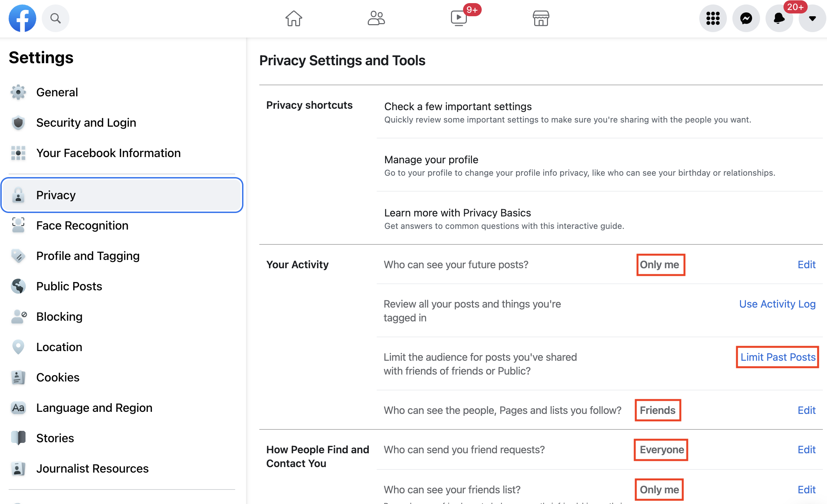The width and height of the screenshot is (827, 504).
Task: Go to the Home icon
Action: pos(294,18)
